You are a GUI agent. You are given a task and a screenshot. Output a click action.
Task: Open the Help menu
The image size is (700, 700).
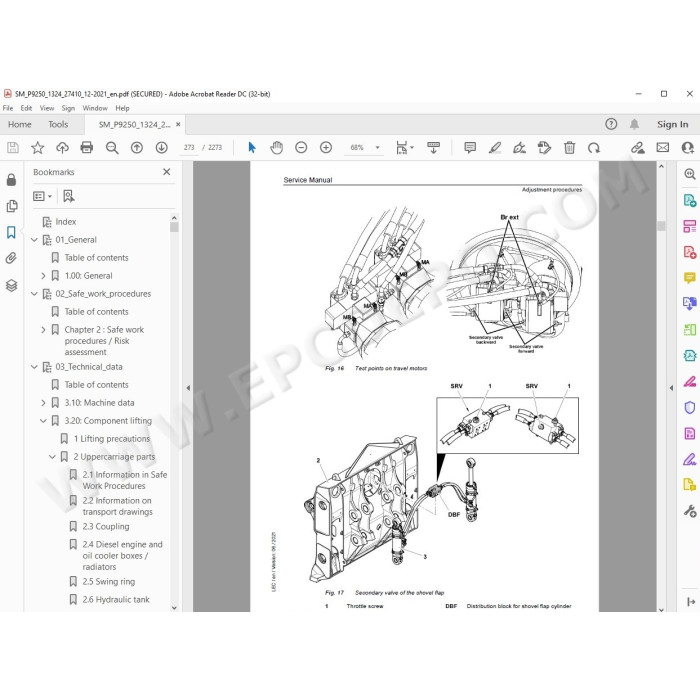click(122, 108)
